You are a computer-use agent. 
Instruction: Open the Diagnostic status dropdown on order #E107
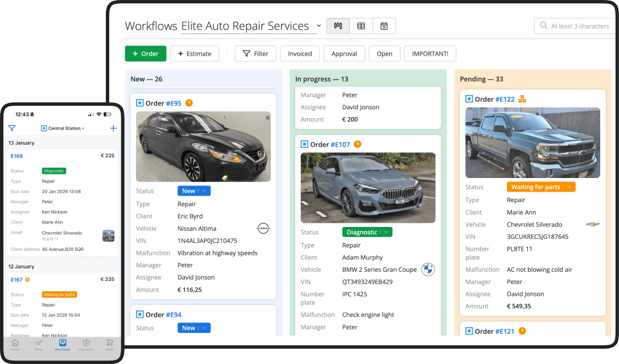[367, 232]
